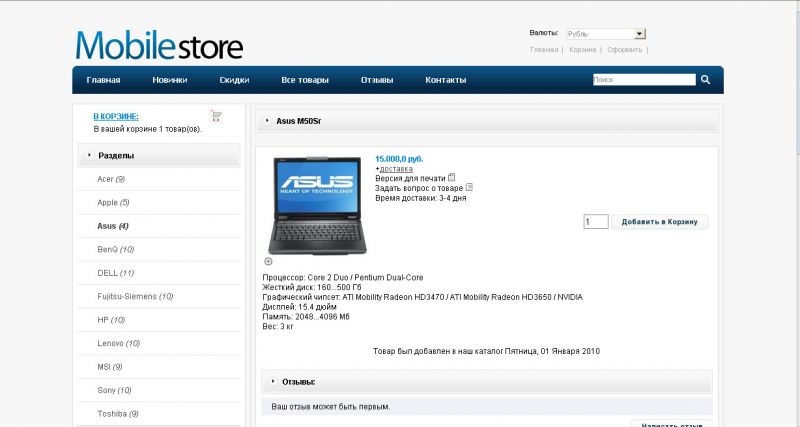
Task: Select the Toshiba category
Action: (118, 414)
